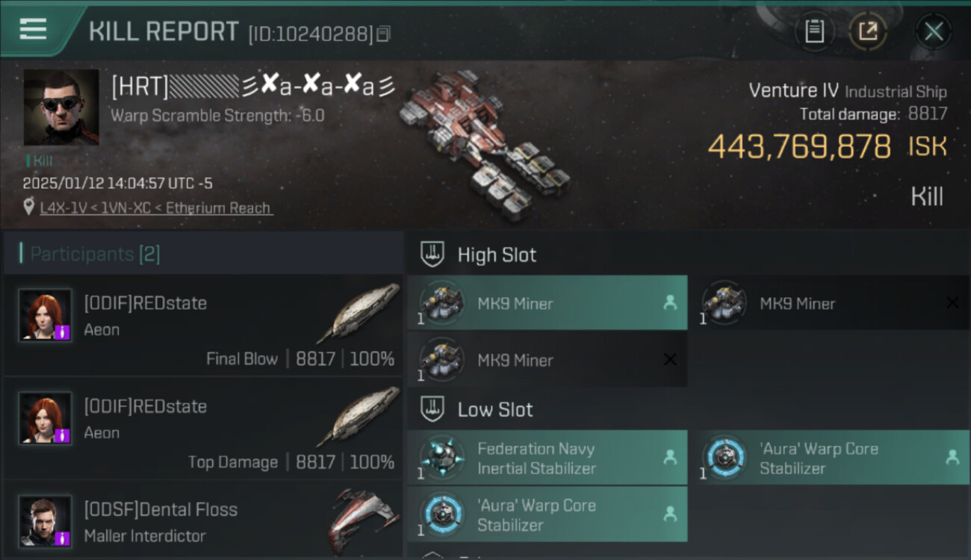This screenshot has height=560, width=971.
Task: Click the share kill report icon
Action: click(x=868, y=31)
